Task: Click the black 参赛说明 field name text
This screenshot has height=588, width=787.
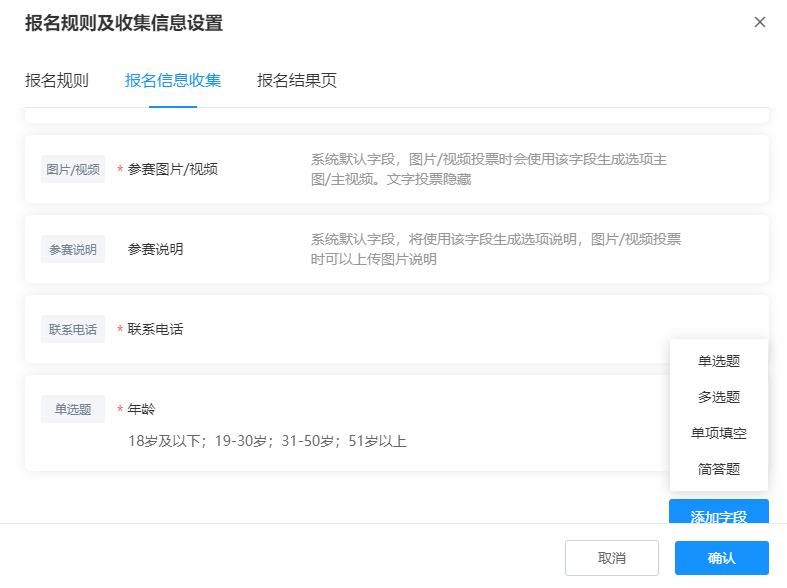Action: (x=155, y=249)
